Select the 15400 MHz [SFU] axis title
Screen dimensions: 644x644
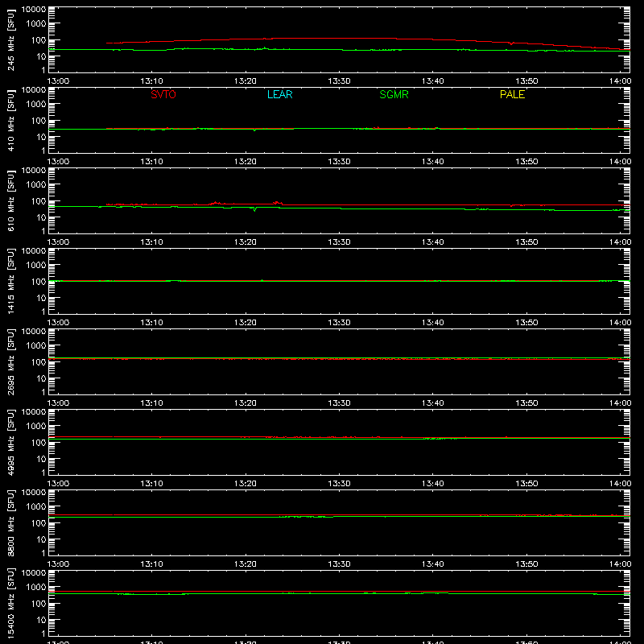11,603
